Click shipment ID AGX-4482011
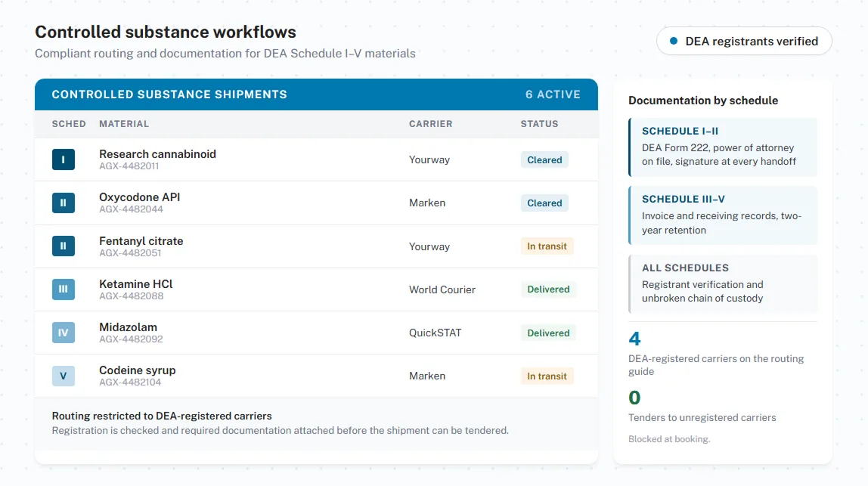The image size is (868, 486). click(x=129, y=166)
